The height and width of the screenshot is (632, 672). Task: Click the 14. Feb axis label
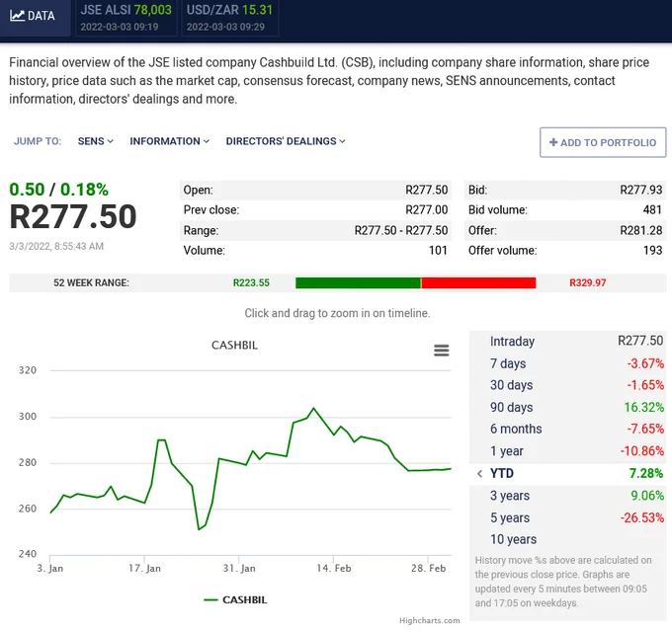coord(334,568)
